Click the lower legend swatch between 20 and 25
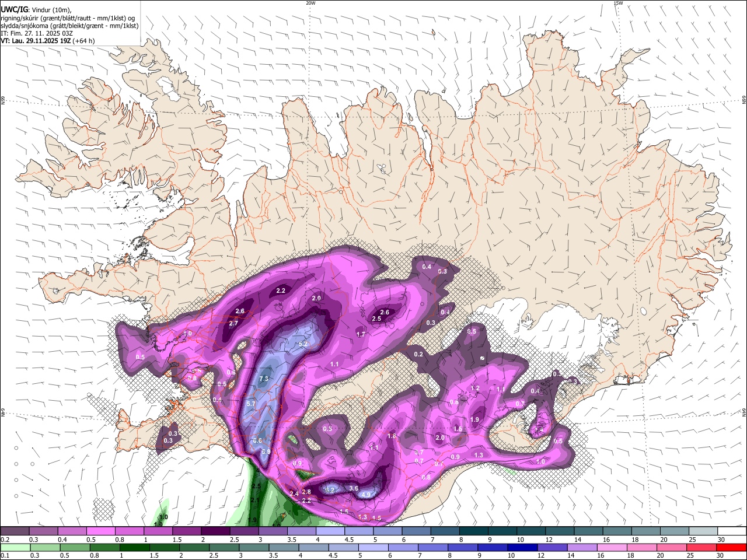 671,548
